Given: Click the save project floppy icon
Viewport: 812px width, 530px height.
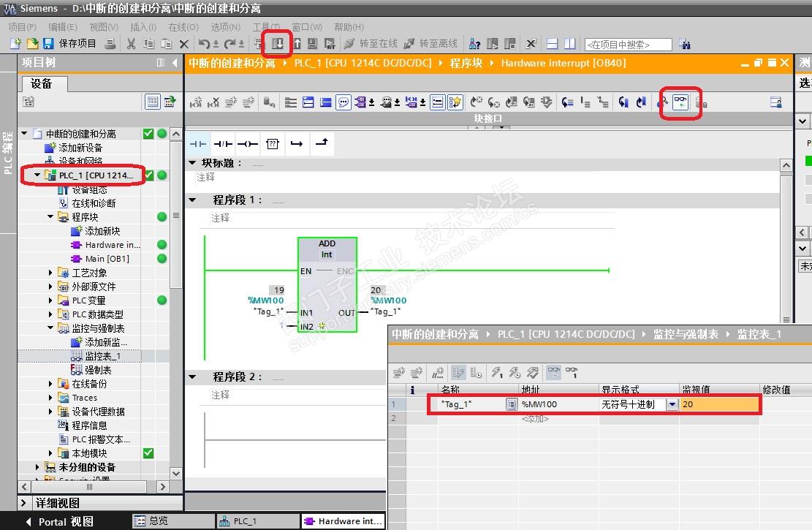Looking at the screenshot, I should click(x=48, y=44).
